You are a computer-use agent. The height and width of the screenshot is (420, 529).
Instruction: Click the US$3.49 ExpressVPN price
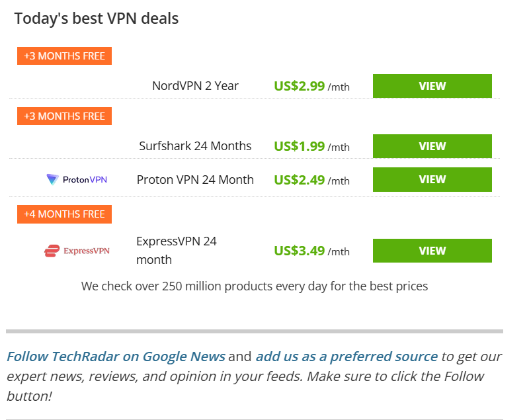point(300,251)
